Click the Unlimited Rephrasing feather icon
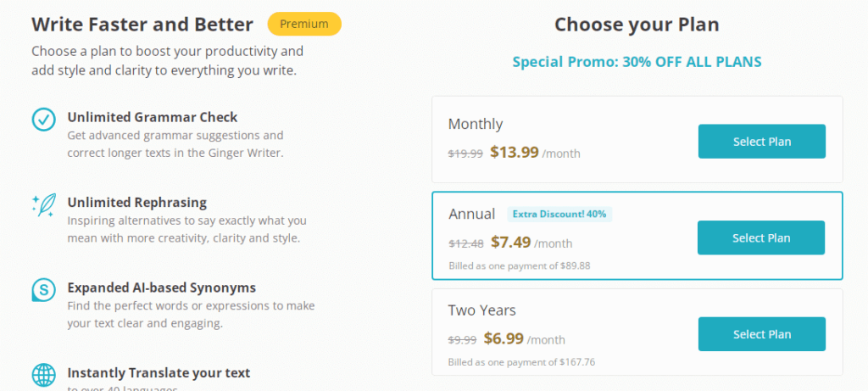The width and height of the screenshot is (868, 391). pos(43,205)
